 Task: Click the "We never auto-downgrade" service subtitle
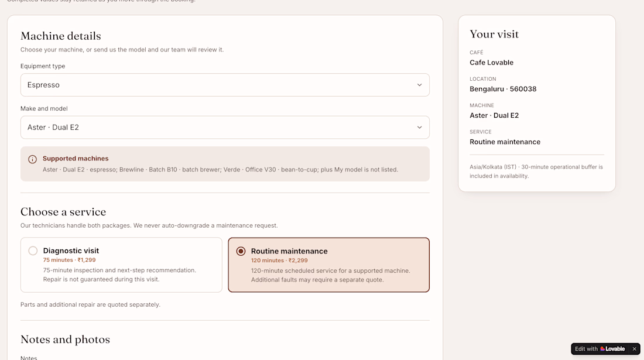(149, 225)
